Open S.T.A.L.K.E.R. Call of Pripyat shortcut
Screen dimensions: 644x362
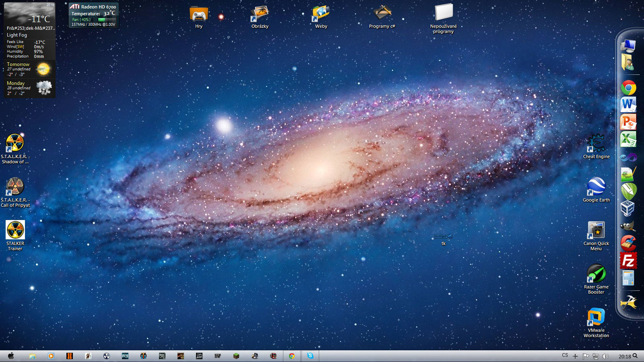15,187
